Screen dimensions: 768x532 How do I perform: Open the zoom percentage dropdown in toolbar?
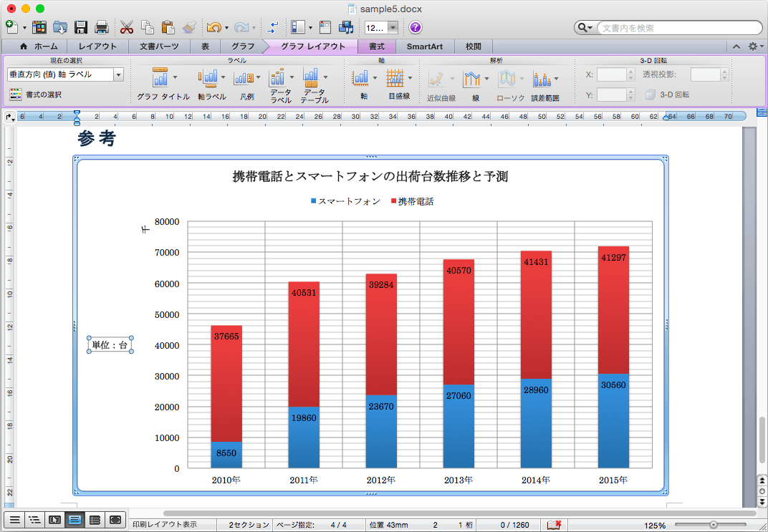[393, 28]
